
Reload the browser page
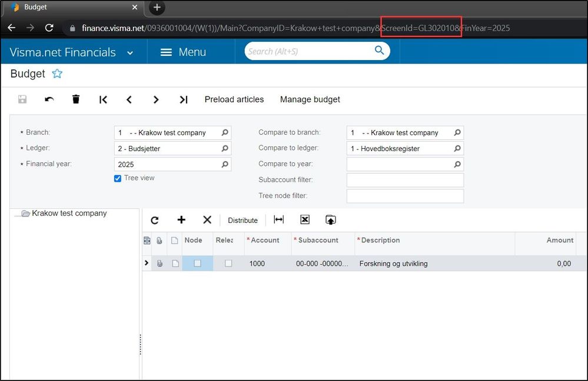pyautogui.click(x=49, y=28)
